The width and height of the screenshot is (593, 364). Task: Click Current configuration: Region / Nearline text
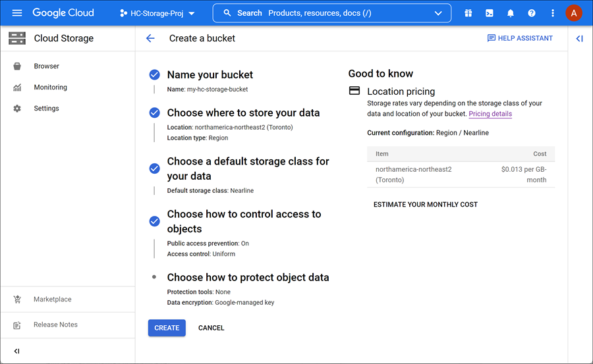pos(428,133)
